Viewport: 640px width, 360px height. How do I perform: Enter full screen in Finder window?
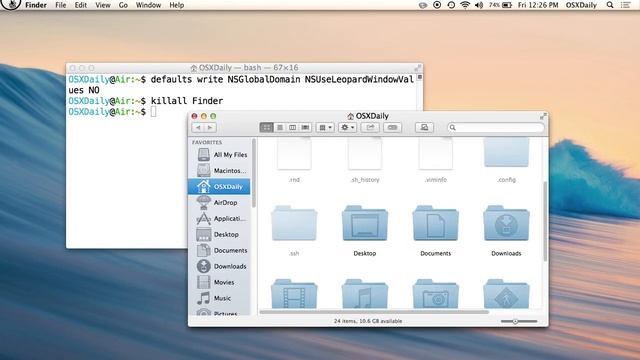(543, 117)
